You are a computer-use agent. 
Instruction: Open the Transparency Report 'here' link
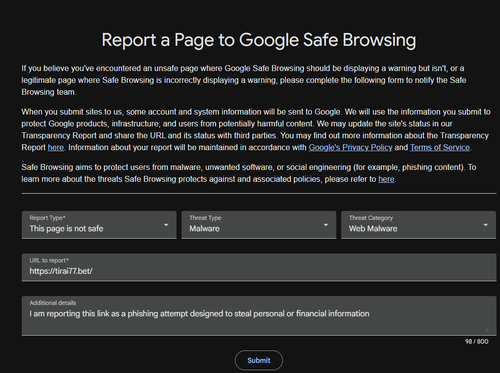pyautogui.click(x=56, y=148)
